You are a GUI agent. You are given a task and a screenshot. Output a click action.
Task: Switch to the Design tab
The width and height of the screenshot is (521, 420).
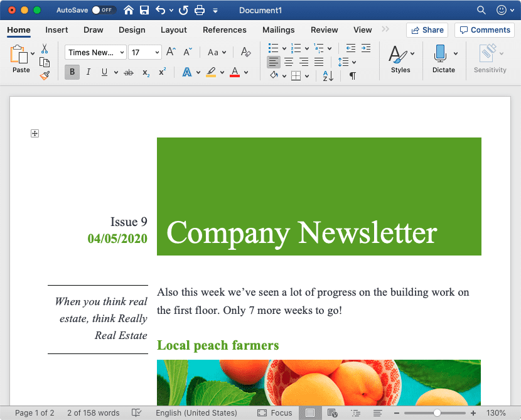coord(132,30)
